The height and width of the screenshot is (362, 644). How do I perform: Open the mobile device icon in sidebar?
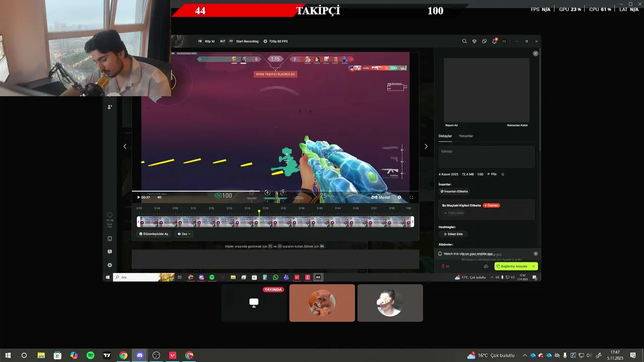click(x=110, y=238)
